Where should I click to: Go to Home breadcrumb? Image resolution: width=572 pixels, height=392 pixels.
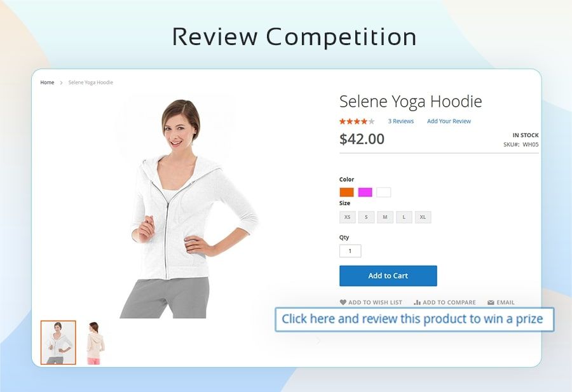click(47, 83)
